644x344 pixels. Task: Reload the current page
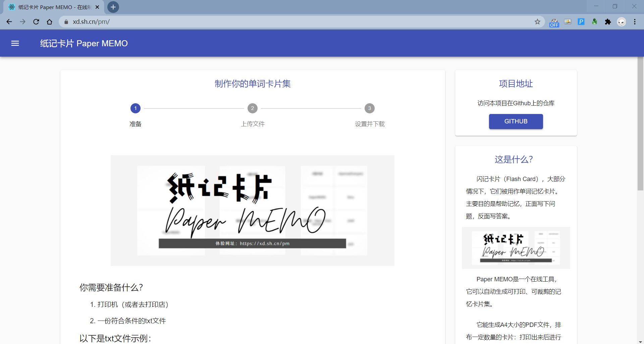click(x=36, y=22)
